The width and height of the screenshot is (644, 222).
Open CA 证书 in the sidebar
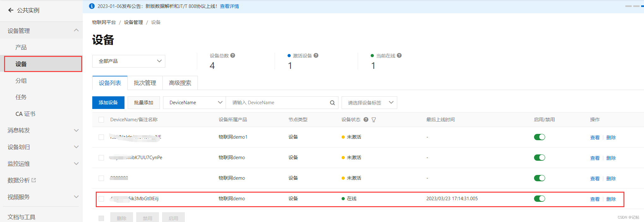25,114
